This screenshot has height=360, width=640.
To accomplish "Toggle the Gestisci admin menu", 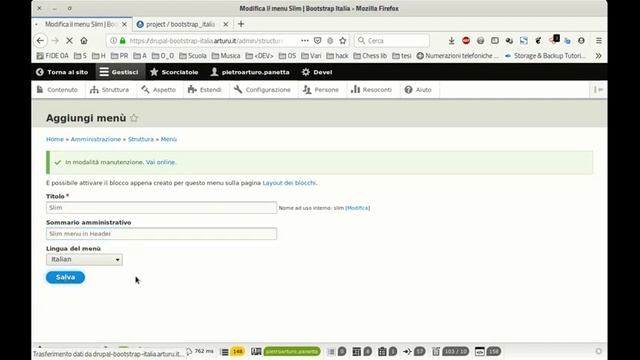I will click(119, 72).
